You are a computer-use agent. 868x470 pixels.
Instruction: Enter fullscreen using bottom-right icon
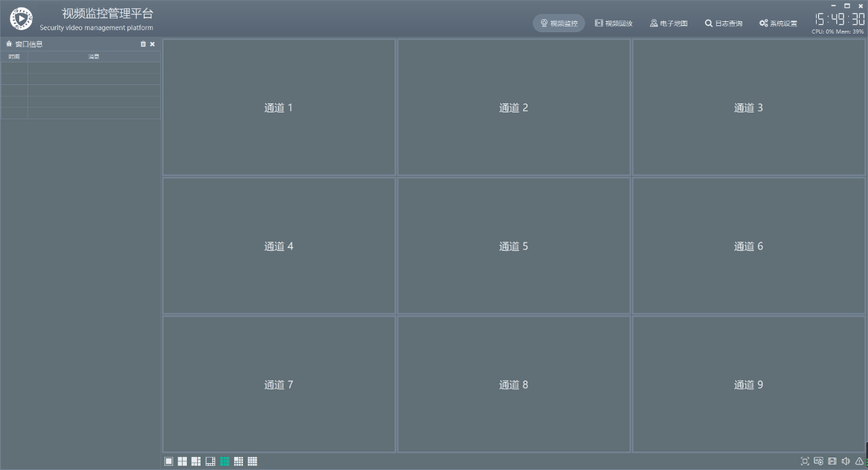[805, 461]
